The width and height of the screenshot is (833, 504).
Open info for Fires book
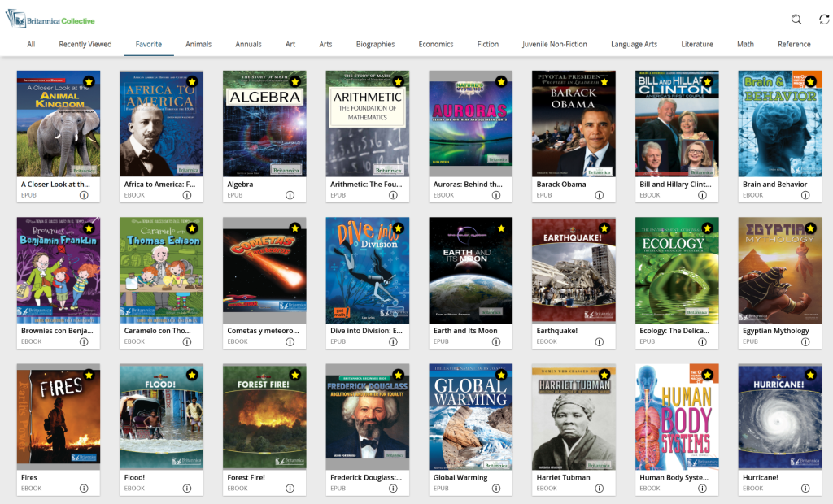click(x=84, y=488)
